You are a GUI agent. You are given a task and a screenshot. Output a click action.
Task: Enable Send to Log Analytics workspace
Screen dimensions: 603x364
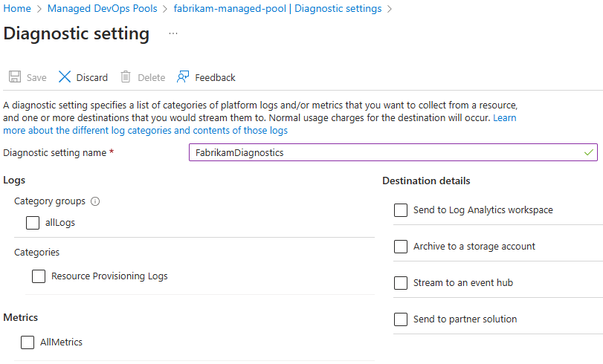coord(401,210)
